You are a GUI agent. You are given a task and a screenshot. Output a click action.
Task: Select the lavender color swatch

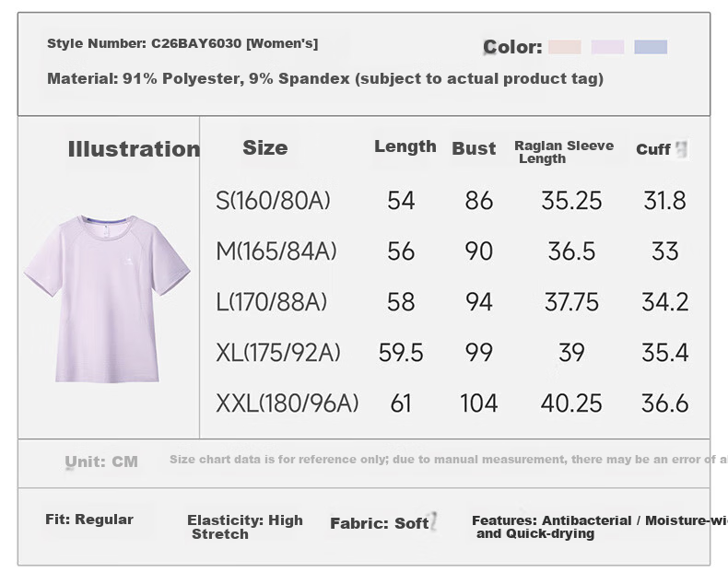coord(607,47)
